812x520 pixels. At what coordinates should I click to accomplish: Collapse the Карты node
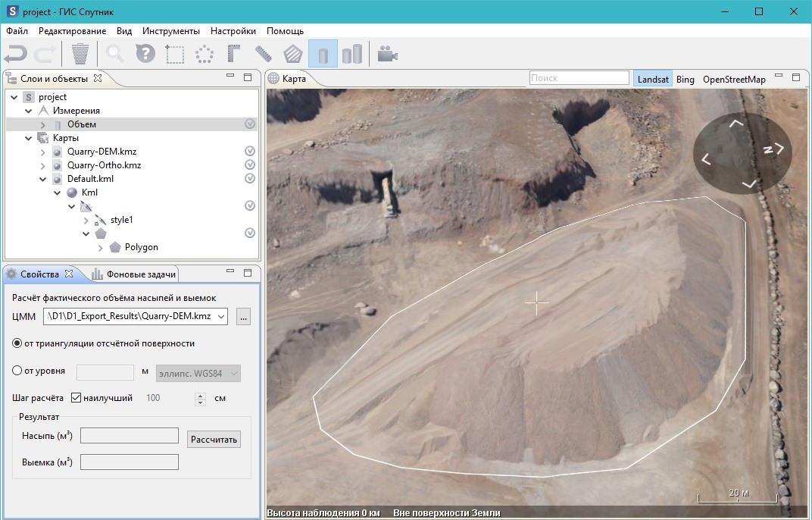(x=29, y=138)
